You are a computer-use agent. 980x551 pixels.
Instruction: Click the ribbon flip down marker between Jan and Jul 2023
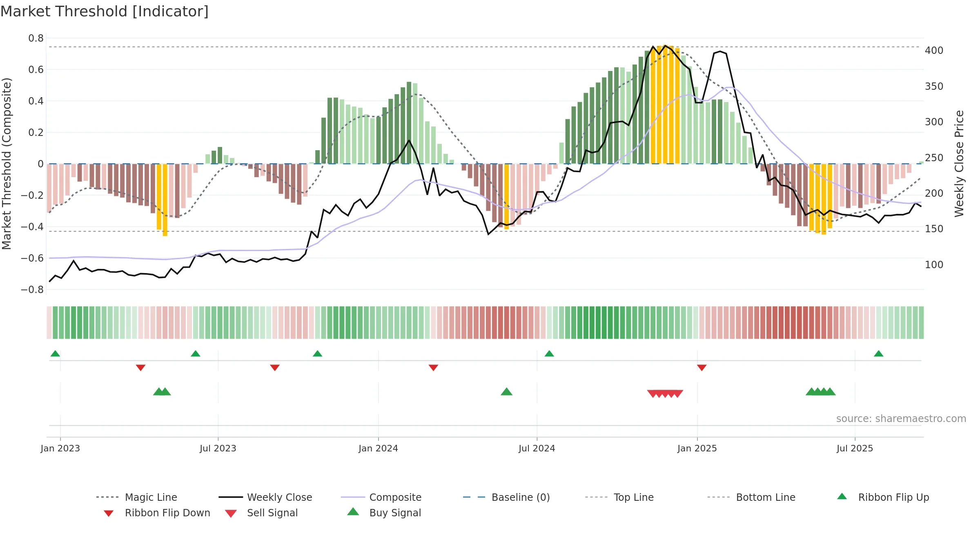pos(140,368)
